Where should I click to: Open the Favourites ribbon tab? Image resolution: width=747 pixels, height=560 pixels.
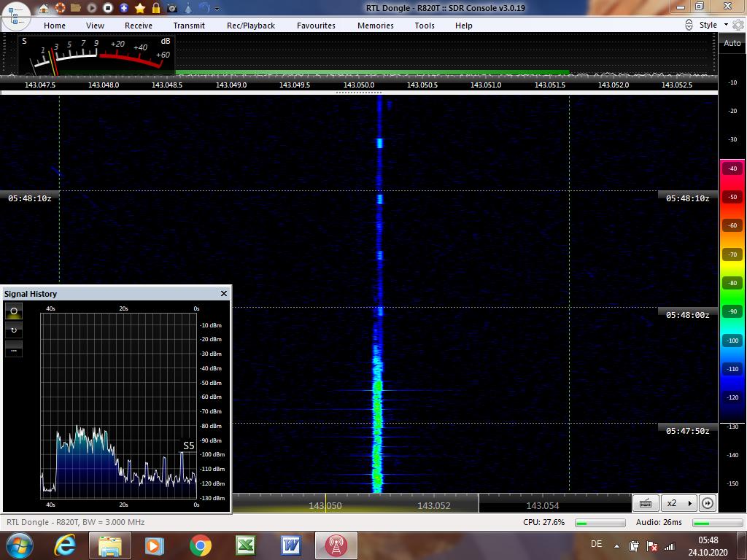317,26
